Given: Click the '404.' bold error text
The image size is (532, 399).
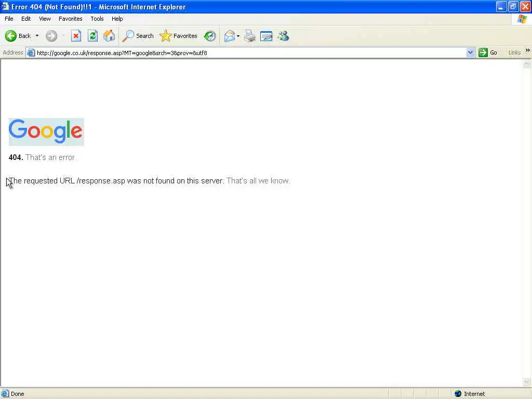Looking at the screenshot, I should tap(16, 157).
